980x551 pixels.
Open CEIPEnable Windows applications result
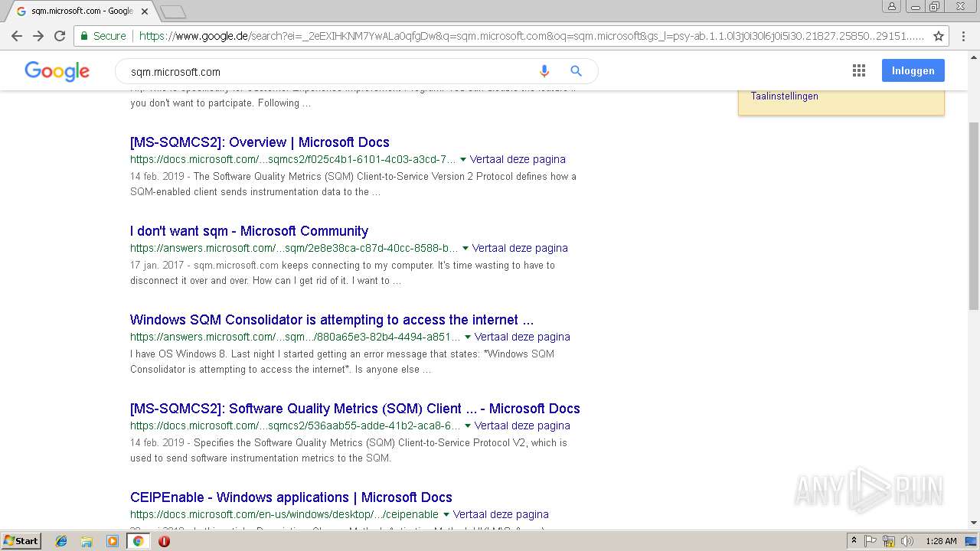[291, 497]
